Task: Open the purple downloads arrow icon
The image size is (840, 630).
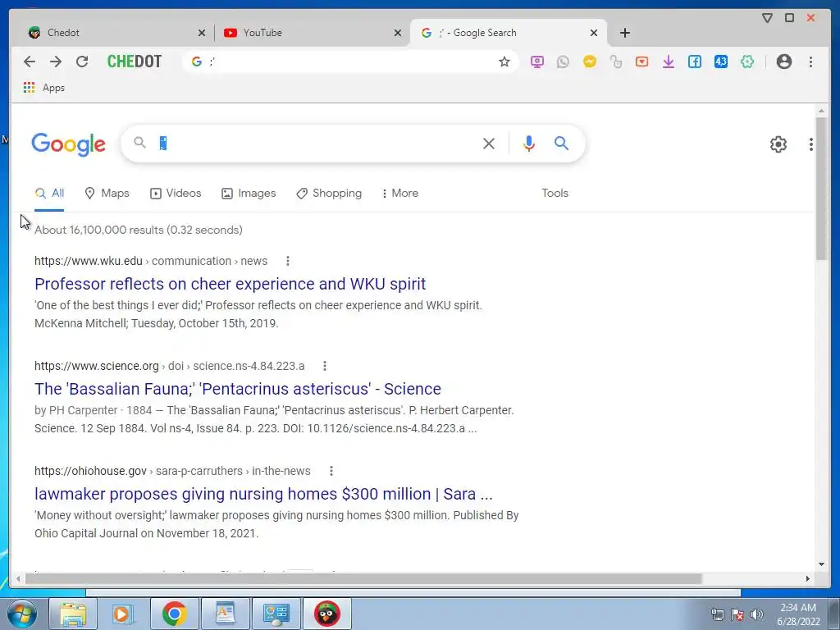Action: [668, 62]
